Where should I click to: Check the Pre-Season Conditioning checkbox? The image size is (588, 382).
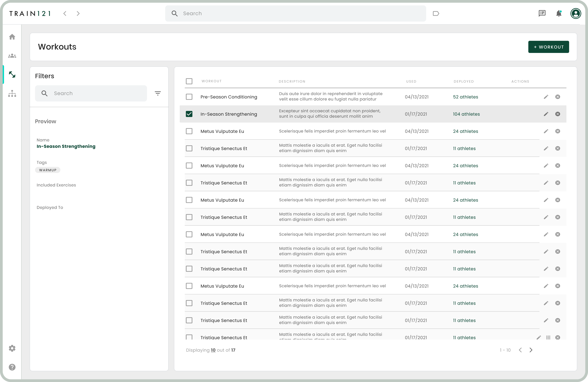tap(189, 97)
